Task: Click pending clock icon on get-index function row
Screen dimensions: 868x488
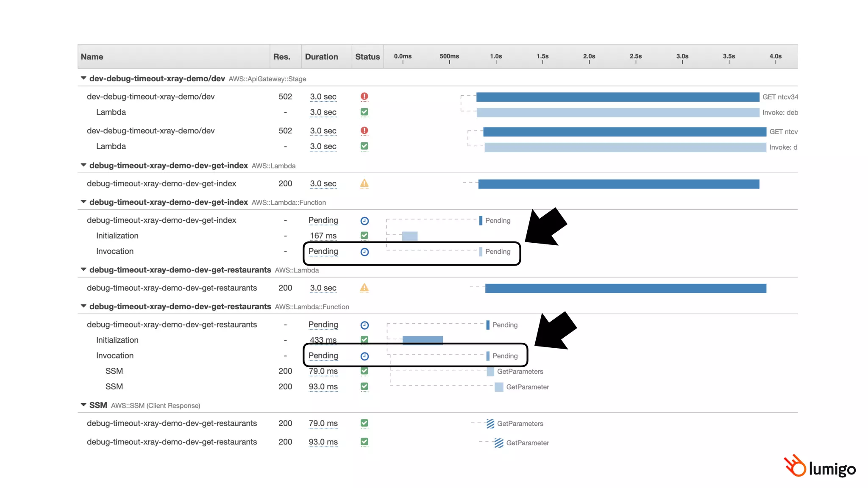Action: (x=364, y=221)
